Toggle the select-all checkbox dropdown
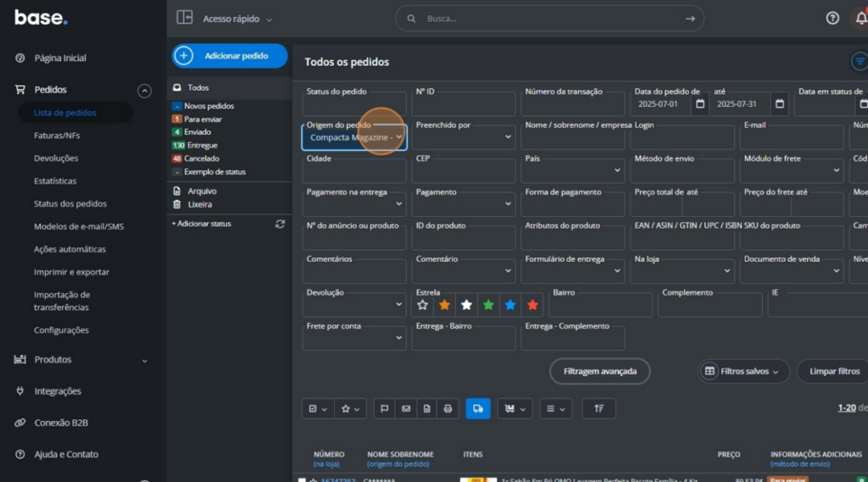 [318, 408]
